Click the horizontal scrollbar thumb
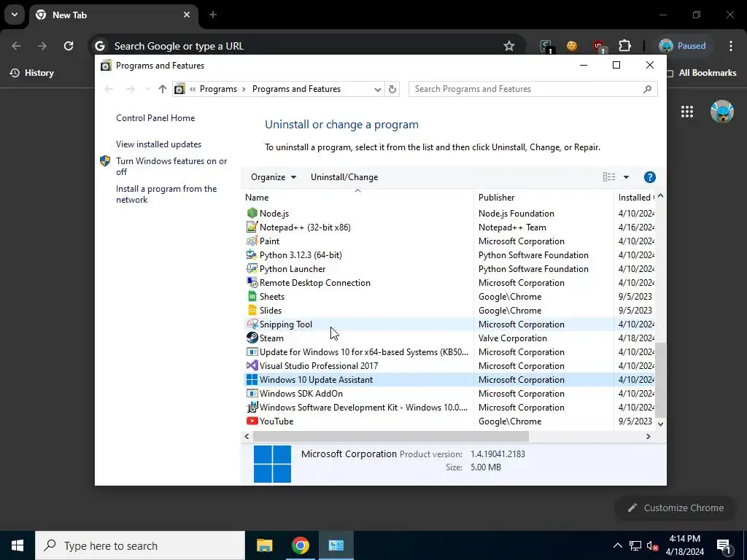 click(391, 436)
